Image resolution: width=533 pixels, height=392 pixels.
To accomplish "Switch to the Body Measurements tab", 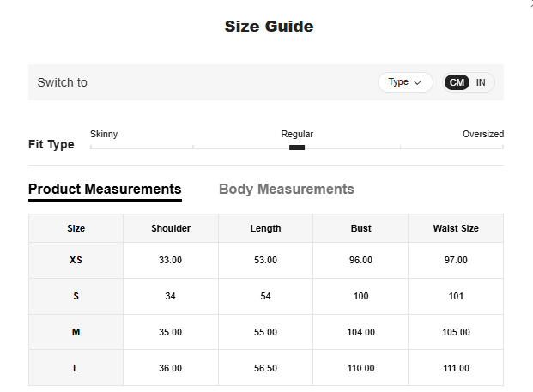I will (287, 189).
